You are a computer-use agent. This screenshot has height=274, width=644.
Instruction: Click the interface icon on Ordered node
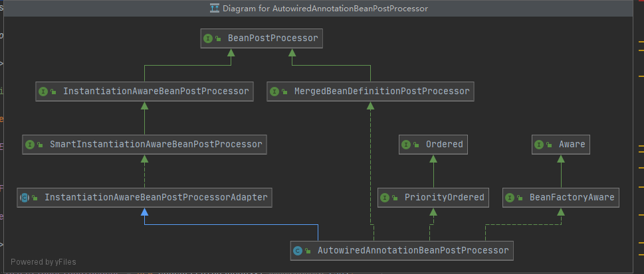pos(406,145)
